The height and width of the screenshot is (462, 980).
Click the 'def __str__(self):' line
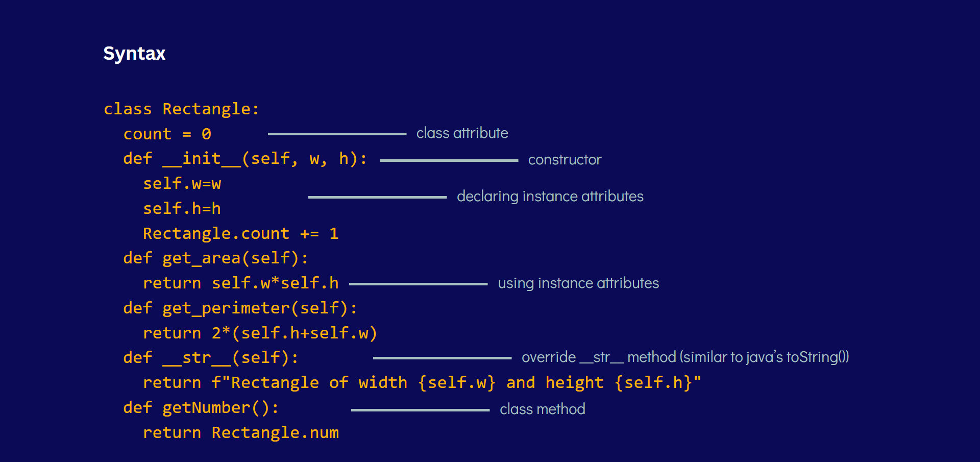click(210, 358)
